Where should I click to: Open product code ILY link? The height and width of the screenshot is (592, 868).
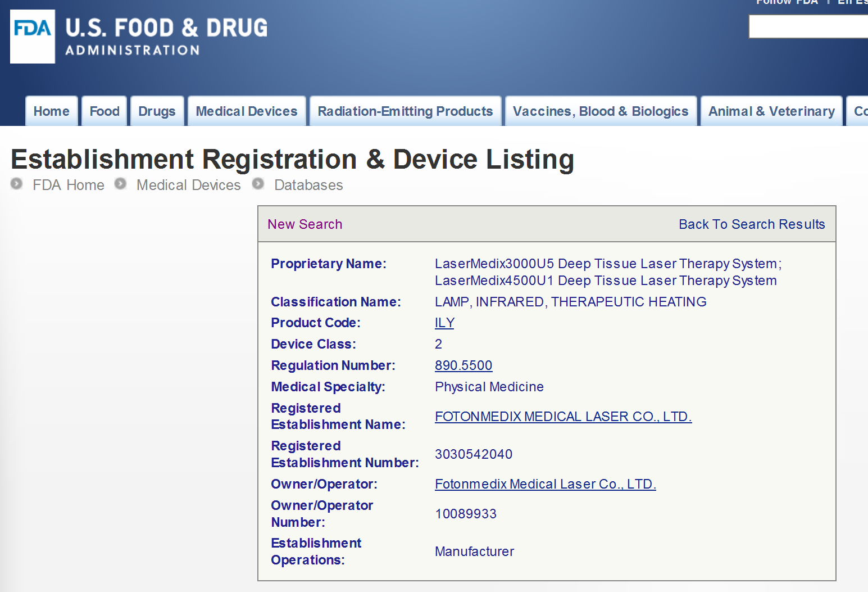coord(444,323)
